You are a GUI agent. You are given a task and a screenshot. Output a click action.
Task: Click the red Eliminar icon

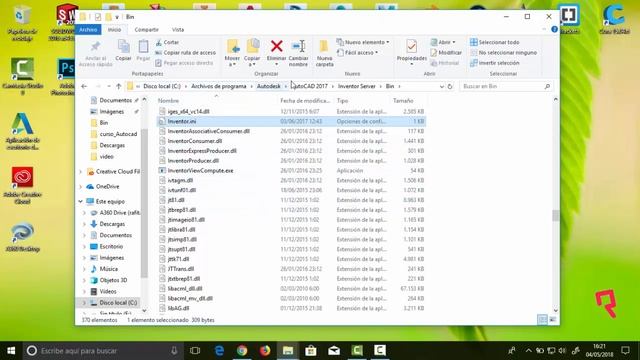click(276, 47)
